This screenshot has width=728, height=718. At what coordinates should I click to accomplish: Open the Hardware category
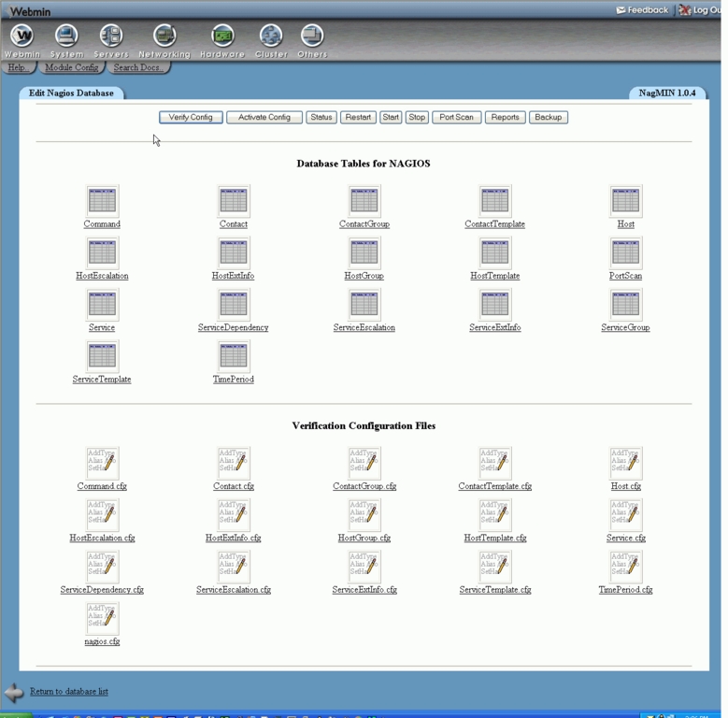[222, 37]
